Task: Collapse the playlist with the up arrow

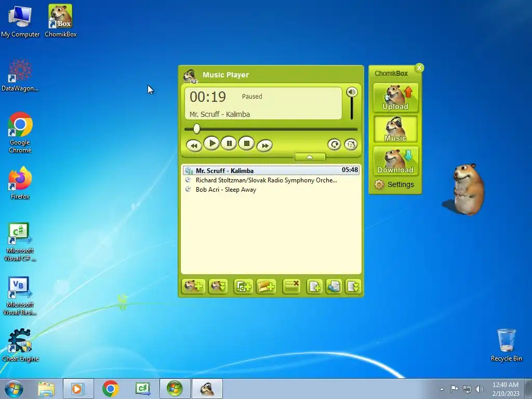Action: point(310,157)
